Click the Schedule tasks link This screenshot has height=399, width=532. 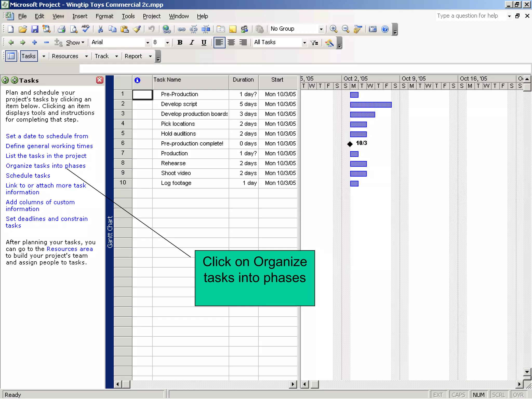[x=28, y=176]
